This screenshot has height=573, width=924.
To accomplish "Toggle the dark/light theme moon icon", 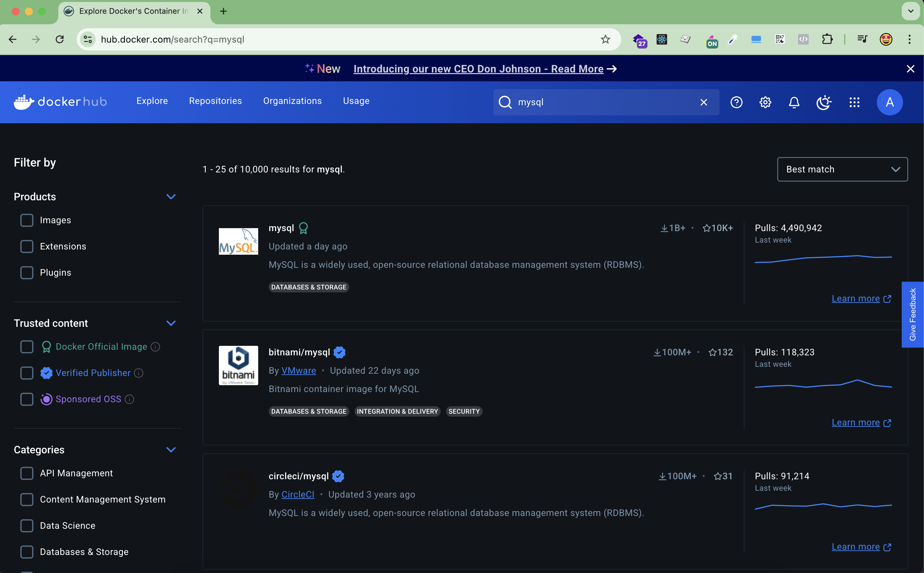I will (824, 102).
